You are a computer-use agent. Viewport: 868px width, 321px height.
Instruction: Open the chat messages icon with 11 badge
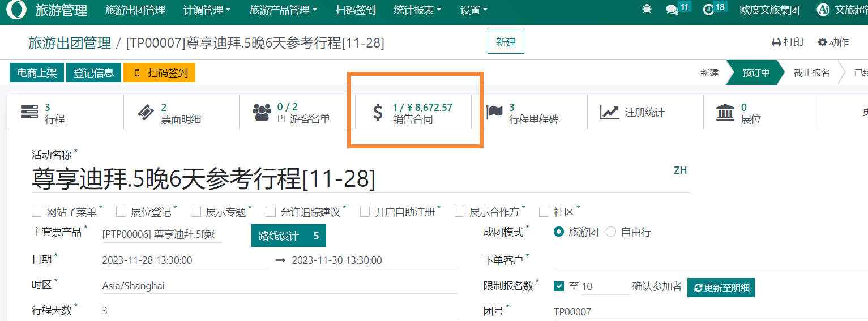coord(672,10)
